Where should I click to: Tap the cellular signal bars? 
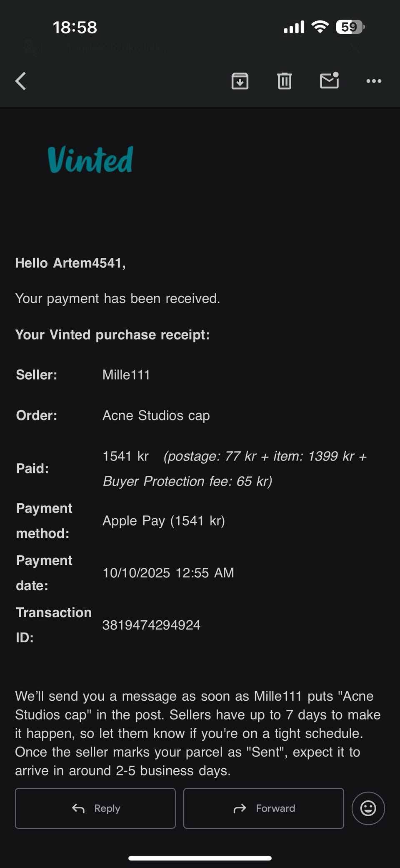coord(294,27)
